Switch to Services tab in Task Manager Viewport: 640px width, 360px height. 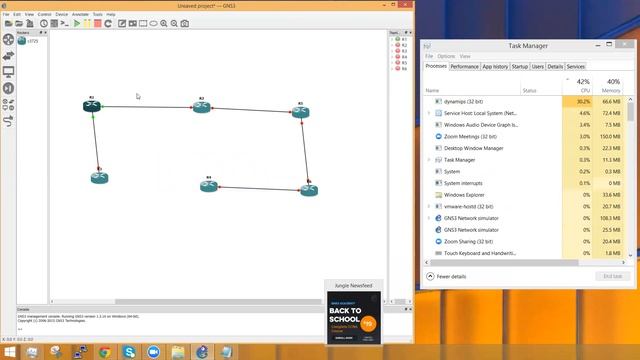pos(576,67)
